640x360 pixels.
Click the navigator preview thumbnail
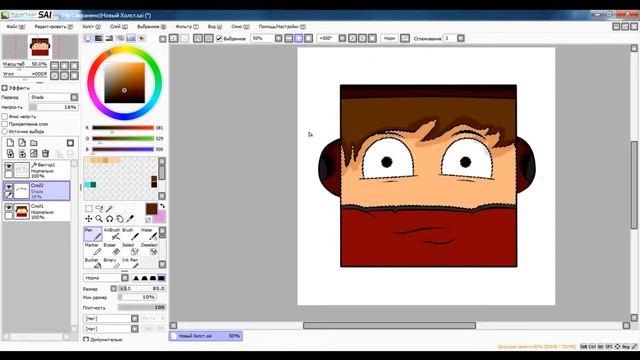40,47
